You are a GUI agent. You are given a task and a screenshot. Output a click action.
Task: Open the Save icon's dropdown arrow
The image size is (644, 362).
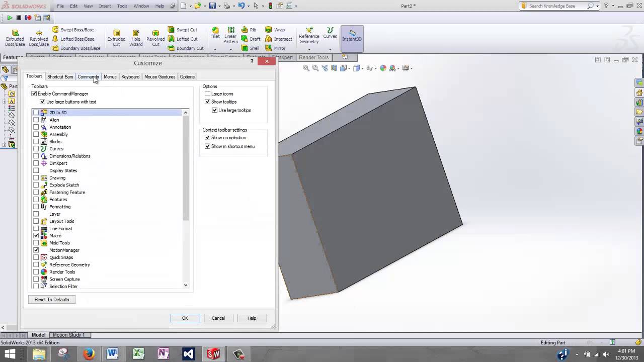219,6
